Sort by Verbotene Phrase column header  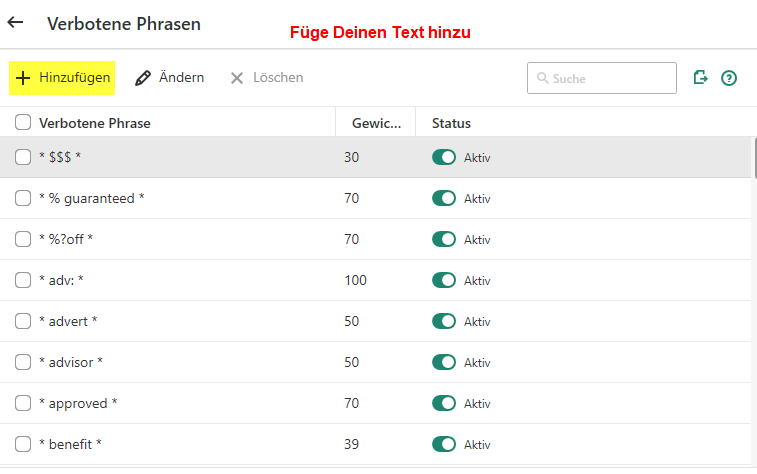click(95, 123)
